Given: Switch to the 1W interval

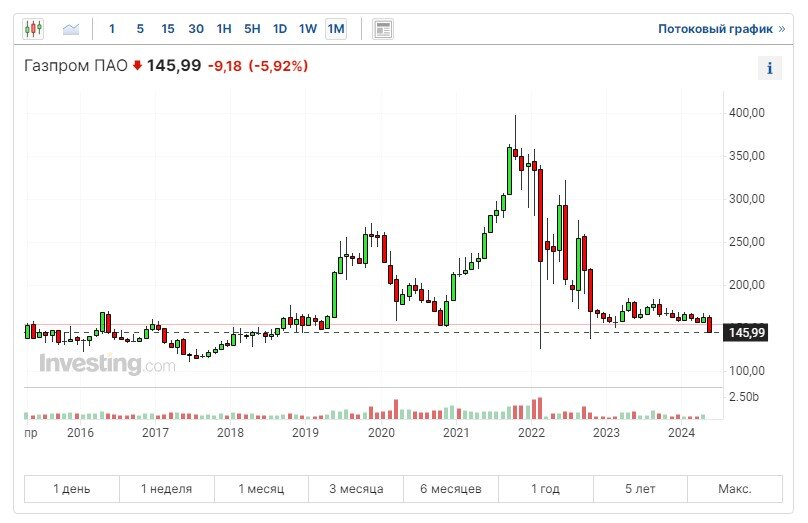Looking at the screenshot, I should click(x=308, y=29).
